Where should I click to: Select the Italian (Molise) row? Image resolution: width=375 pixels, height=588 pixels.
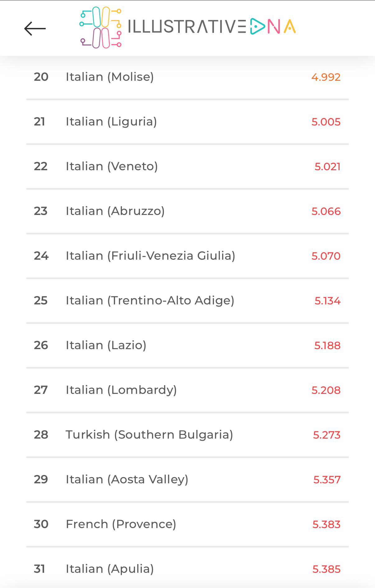pyautogui.click(x=187, y=77)
